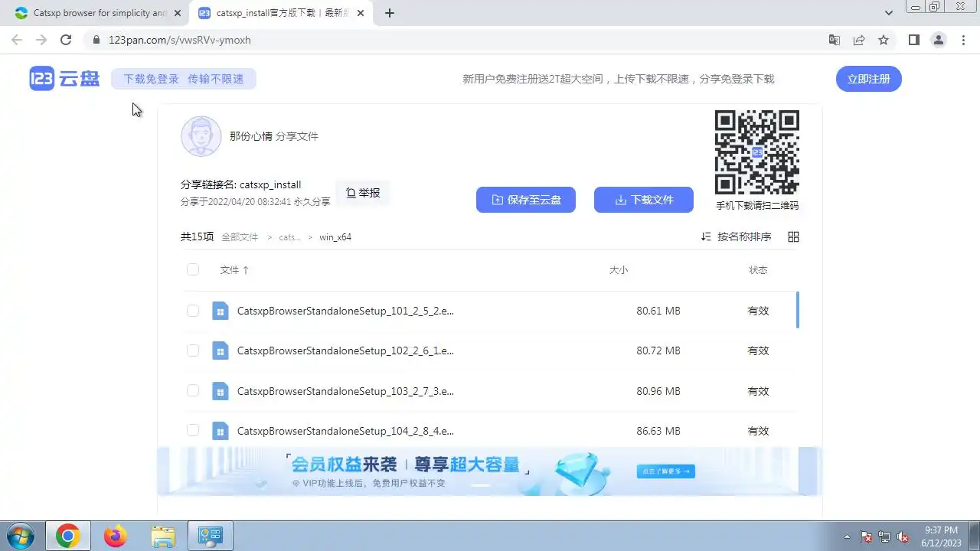
Task: Click the network tray icon
Action: click(884, 536)
